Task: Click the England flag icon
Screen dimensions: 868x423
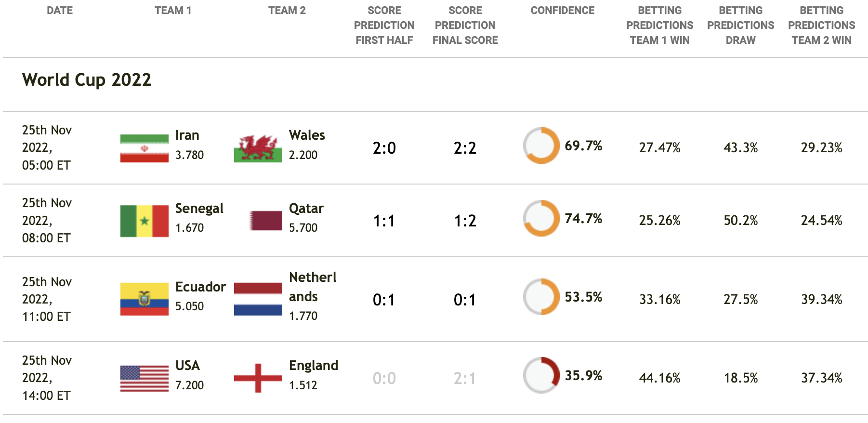Action: pyautogui.click(x=258, y=378)
